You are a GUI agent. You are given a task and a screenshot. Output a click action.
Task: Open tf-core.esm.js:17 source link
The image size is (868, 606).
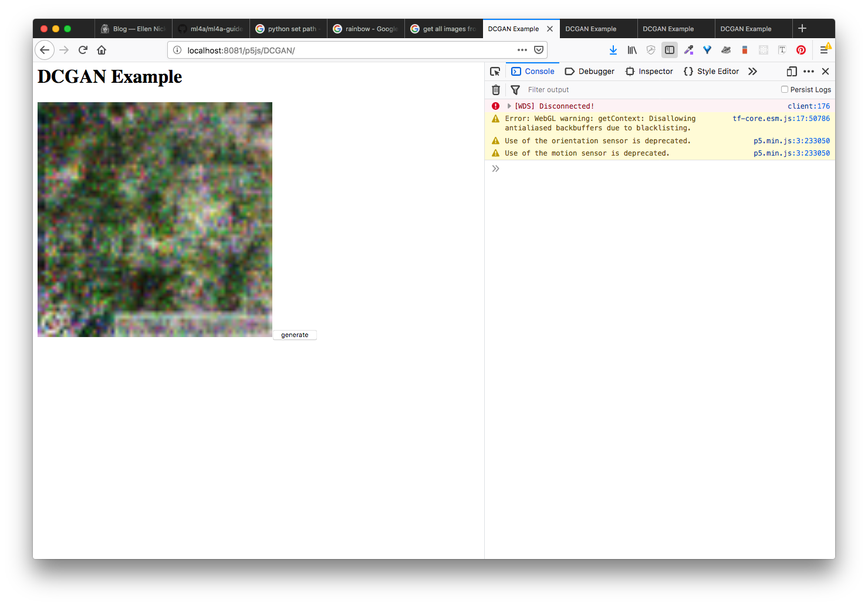pos(781,118)
